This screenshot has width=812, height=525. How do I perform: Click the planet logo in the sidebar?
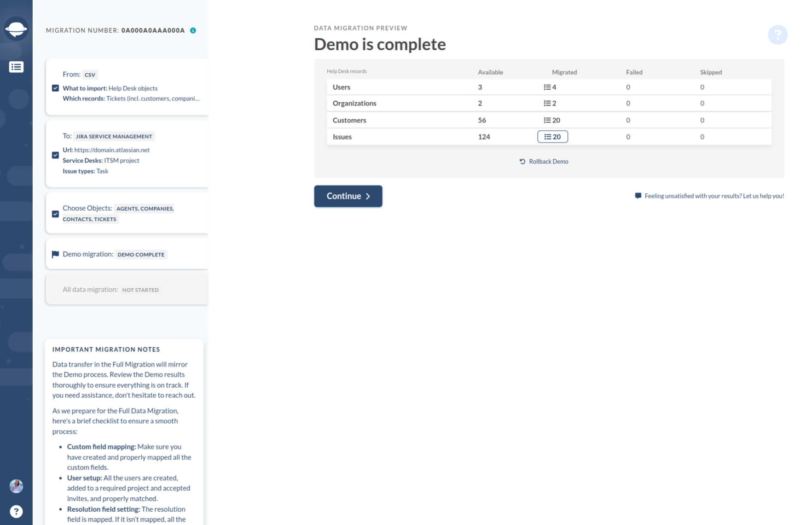point(16,29)
